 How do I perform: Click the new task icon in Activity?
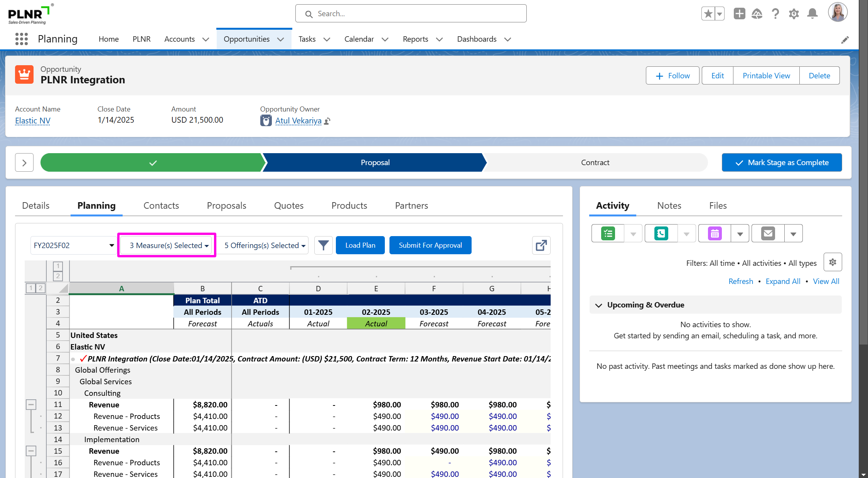coord(608,233)
